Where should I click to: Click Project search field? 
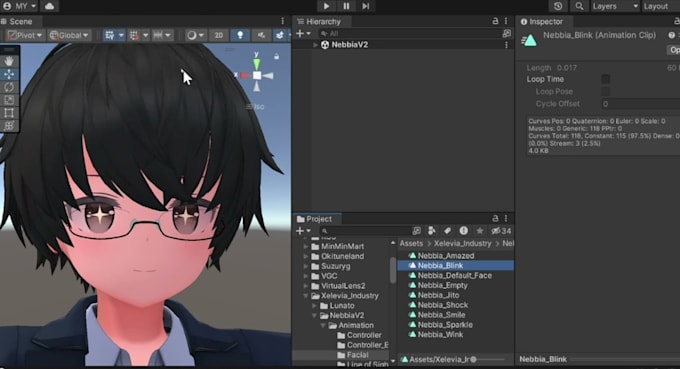366,231
